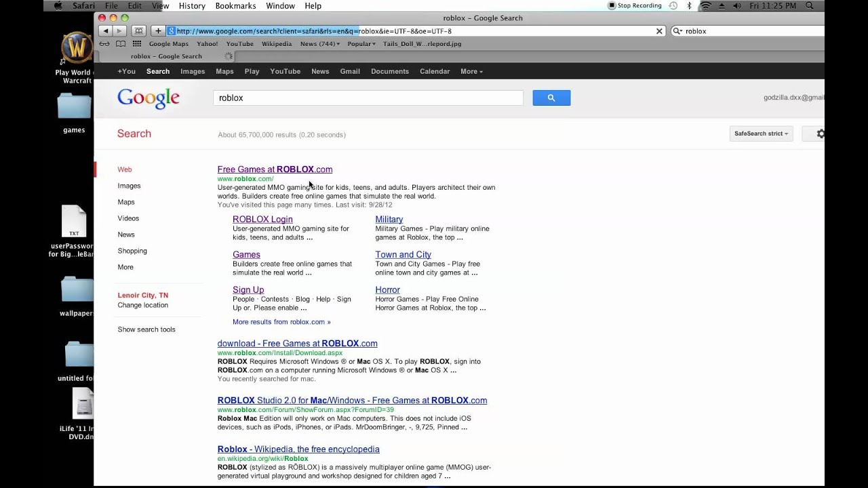Click the Google search box containing roblox
The height and width of the screenshot is (488, 868).
coord(368,98)
